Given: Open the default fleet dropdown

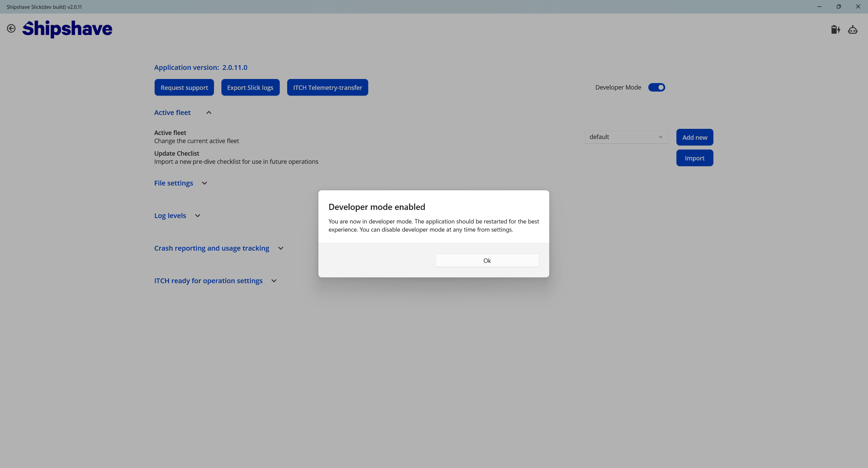Looking at the screenshot, I should click(x=626, y=137).
